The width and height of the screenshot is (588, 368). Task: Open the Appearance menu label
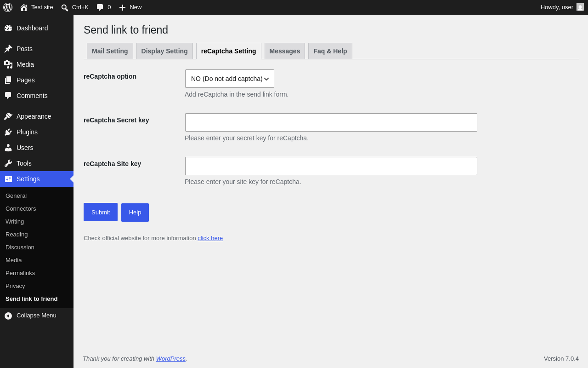[x=34, y=116]
